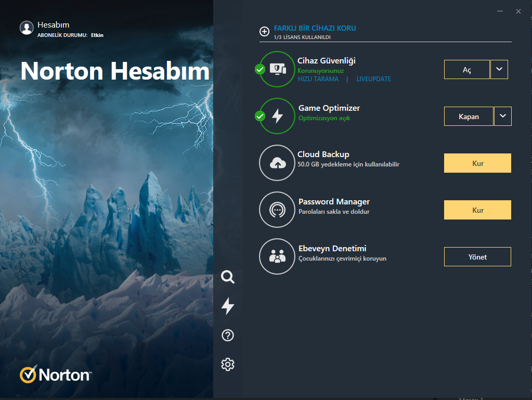532x400 pixels.
Task: Click Kur to set up Cloud Backup
Action: [x=478, y=163]
